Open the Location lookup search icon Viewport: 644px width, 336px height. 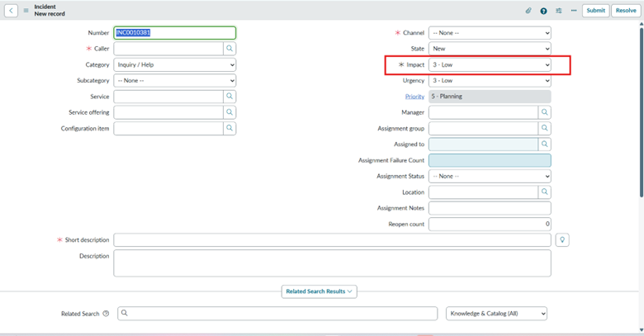click(545, 192)
